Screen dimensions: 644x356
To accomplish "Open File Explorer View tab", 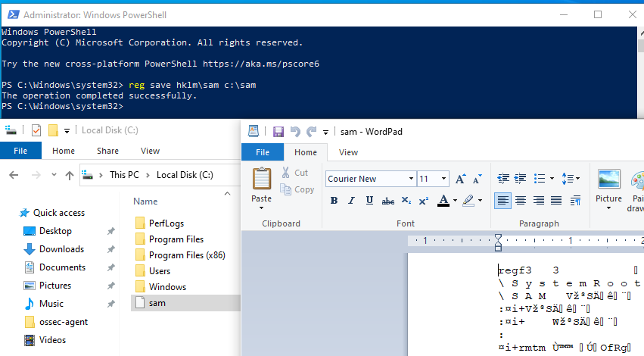I will tap(150, 151).
